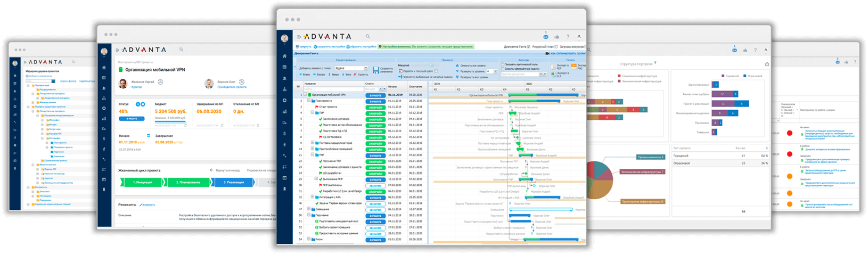Screen dimensions: 868x254
Task: Click the 'Масштаб' zoom slider handle
Action: click(431, 65)
